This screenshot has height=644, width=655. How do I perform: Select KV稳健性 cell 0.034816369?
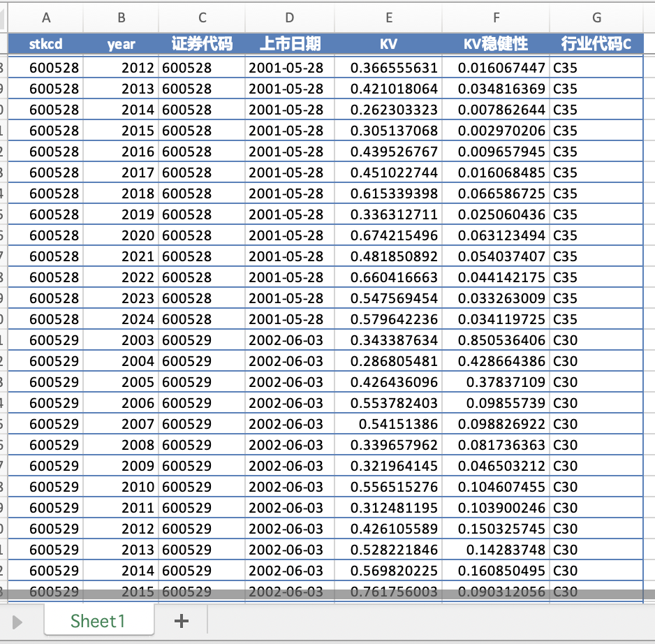[x=496, y=88]
